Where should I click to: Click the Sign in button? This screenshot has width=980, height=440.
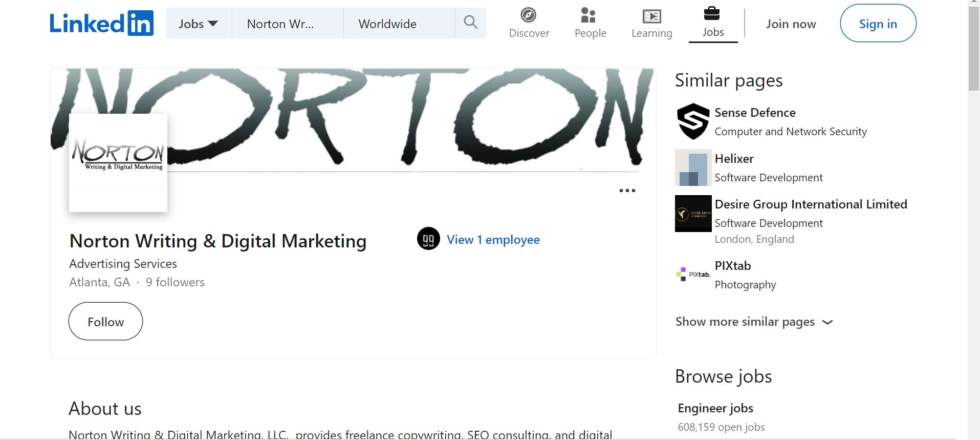click(x=878, y=24)
